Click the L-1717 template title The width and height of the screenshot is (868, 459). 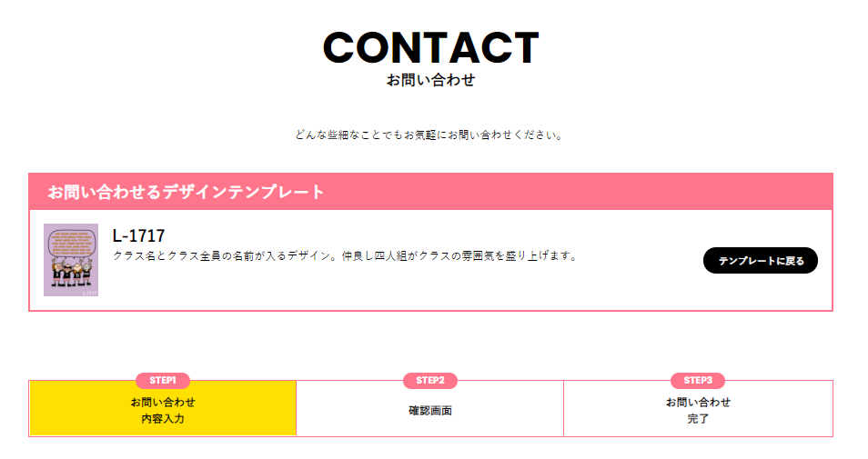point(138,236)
